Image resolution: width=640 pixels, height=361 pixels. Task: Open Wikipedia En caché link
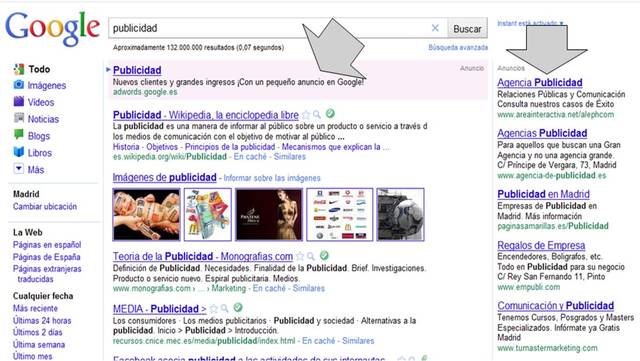[x=250, y=157]
